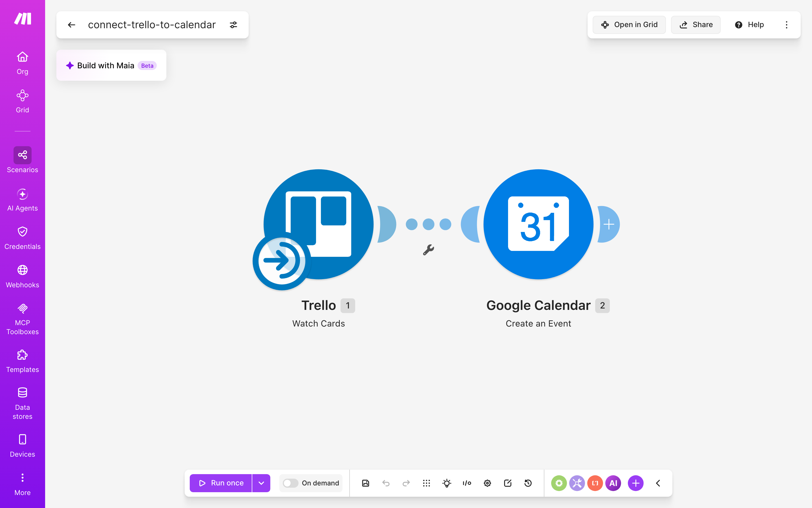Open Devices in the sidebar
812x508 pixels.
(x=23, y=446)
